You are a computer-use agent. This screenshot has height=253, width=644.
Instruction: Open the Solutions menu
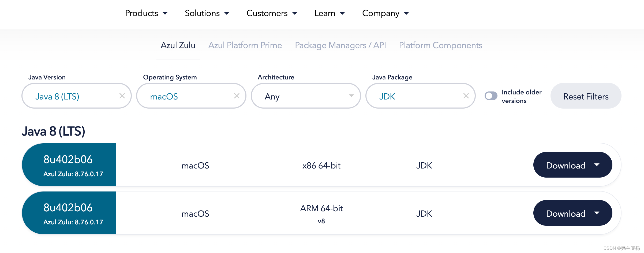207,13
